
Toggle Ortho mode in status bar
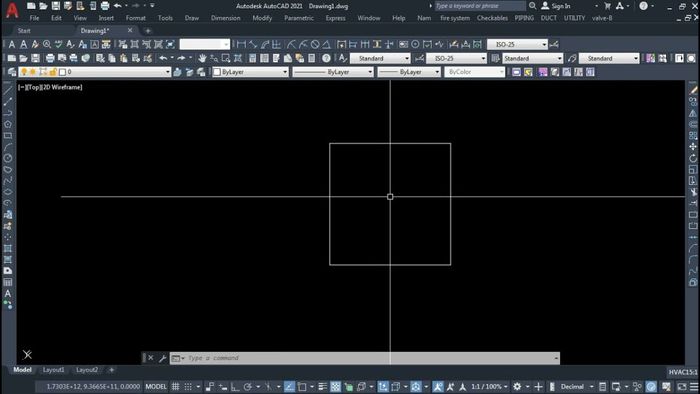coord(235,386)
